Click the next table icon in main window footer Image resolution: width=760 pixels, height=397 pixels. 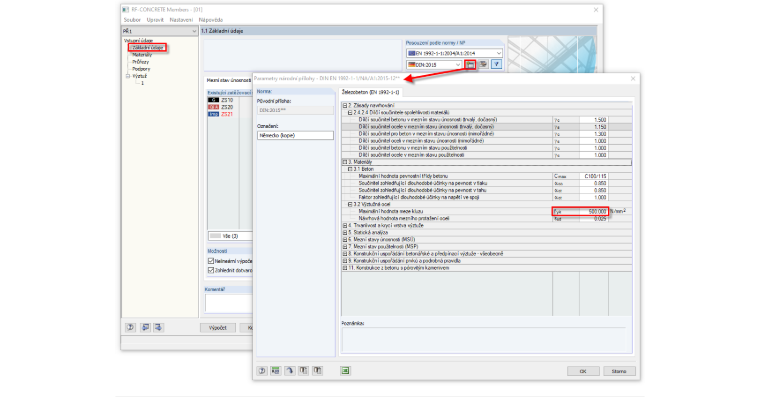(x=158, y=328)
